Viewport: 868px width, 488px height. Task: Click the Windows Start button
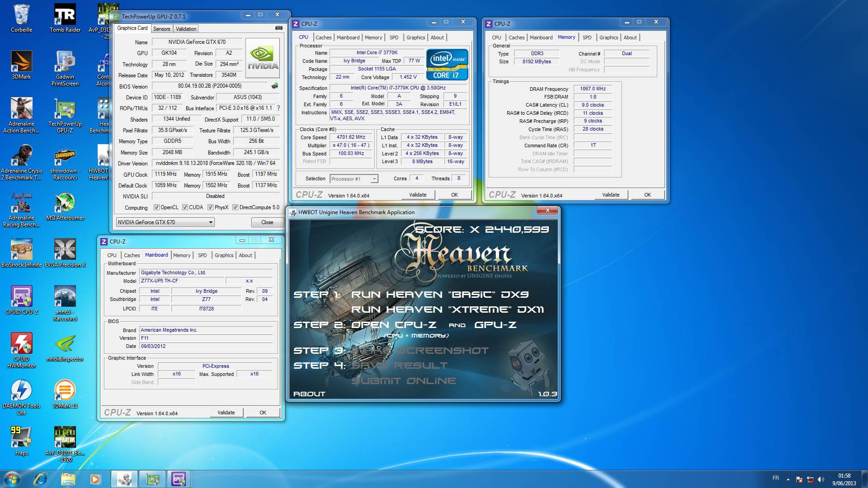point(12,479)
